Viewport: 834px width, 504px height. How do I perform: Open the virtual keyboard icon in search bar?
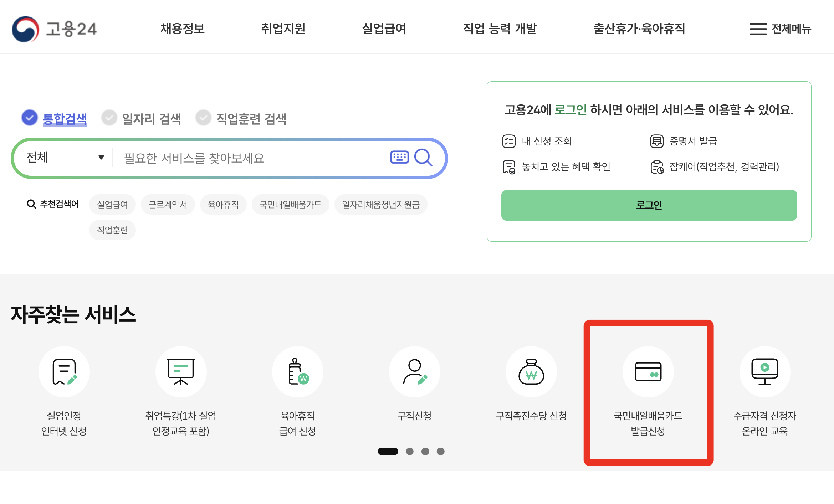click(x=399, y=157)
